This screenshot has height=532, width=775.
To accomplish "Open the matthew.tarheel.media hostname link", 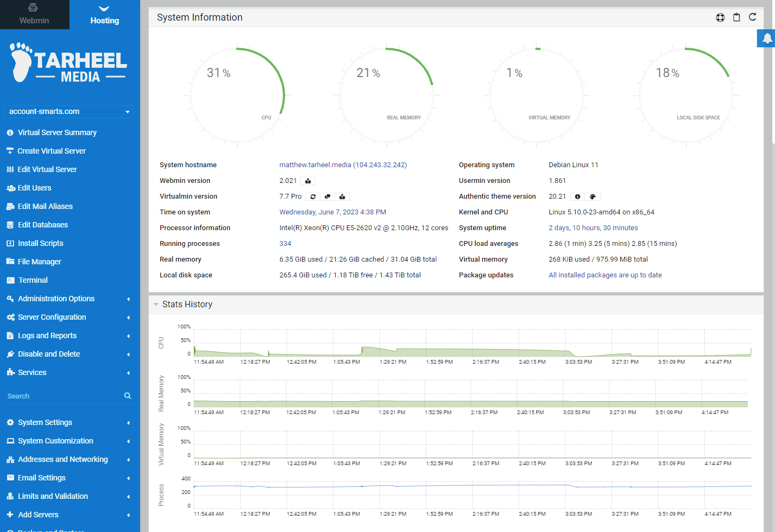I will 343,165.
